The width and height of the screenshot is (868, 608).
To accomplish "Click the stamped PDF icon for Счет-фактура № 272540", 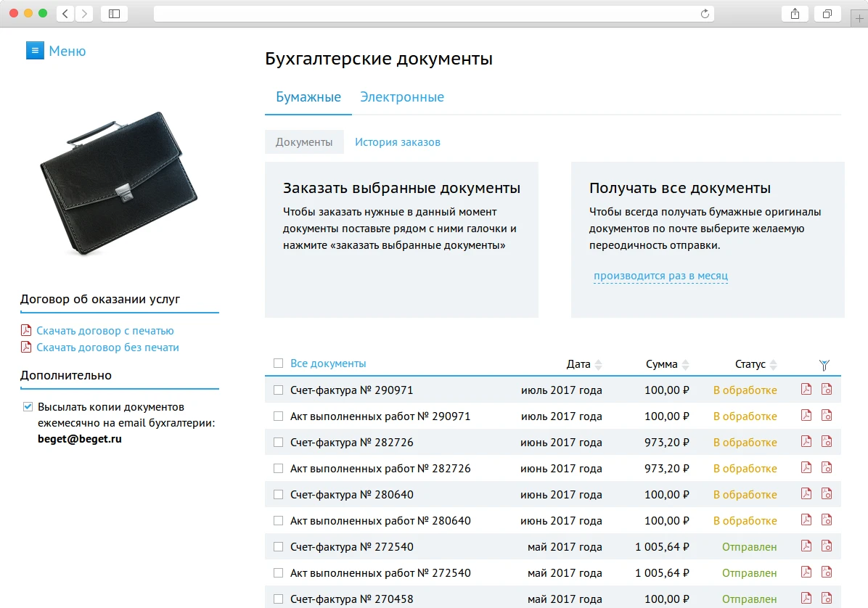I will click(827, 546).
